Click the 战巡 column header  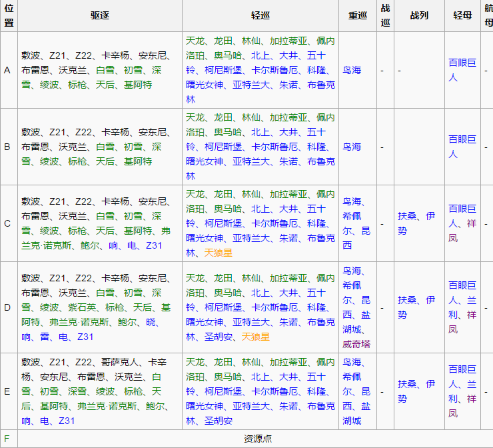click(x=386, y=15)
